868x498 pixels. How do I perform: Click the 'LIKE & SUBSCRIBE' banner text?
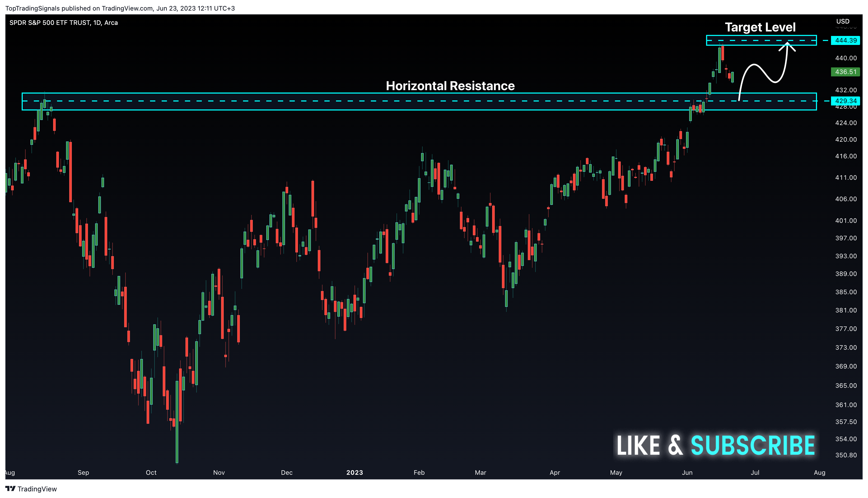pyautogui.click(x=716, y=445)
